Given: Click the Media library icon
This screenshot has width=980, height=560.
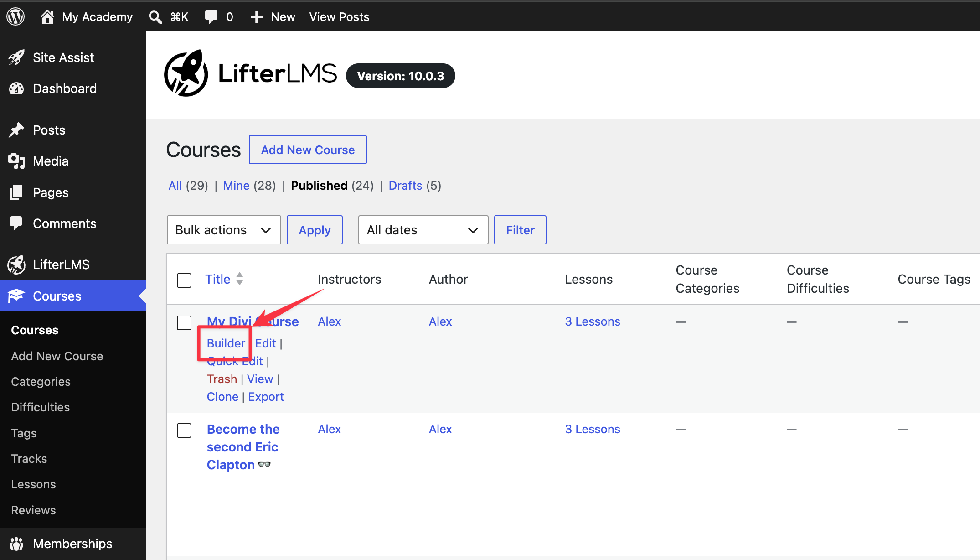Looking at the screenshot, I should pos(16,161).
